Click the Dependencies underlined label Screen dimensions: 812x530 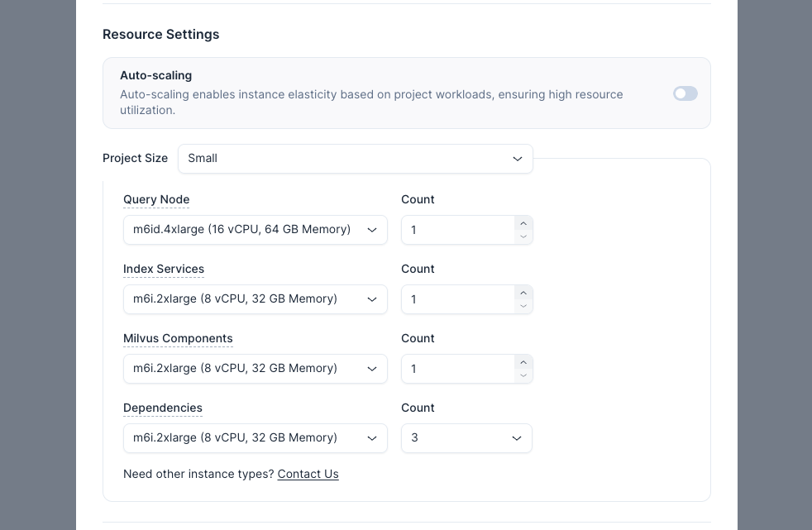[x=163, y=408]
